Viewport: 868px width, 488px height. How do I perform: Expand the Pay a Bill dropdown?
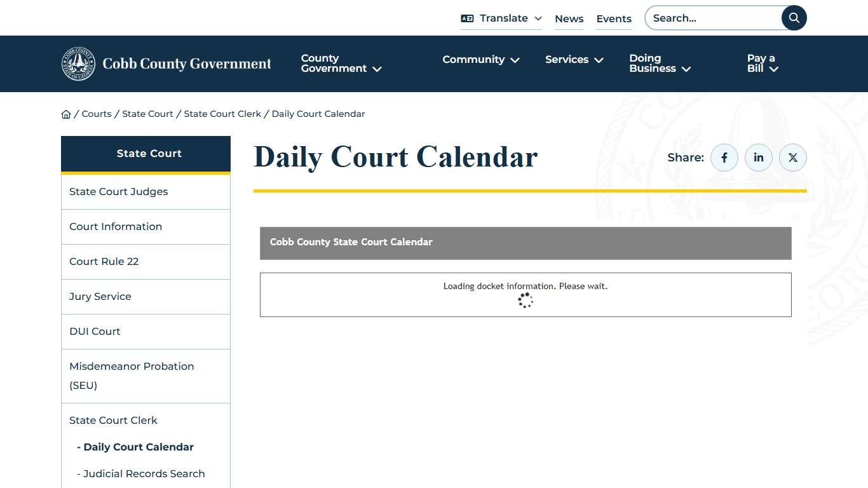pos(761,64)
